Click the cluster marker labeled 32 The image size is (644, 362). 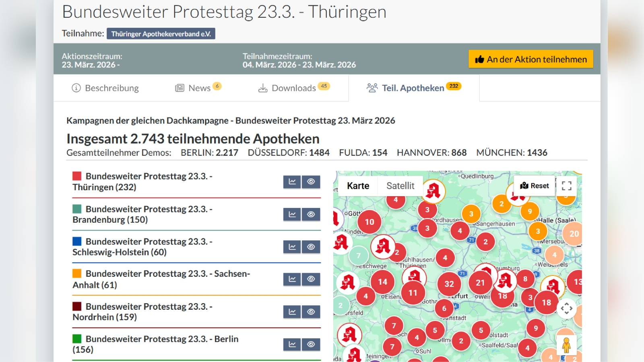point(449,284)
